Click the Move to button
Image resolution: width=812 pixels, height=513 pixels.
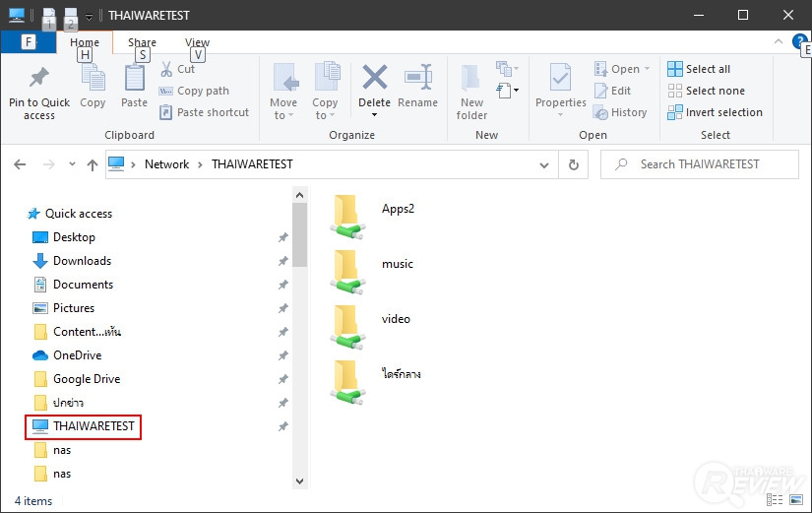coord(283,93)
